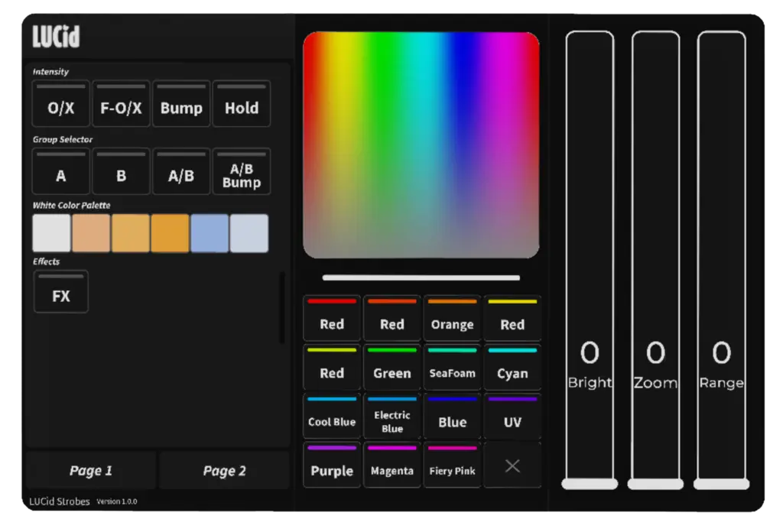Pick the light blue white-palette swatch
The image size is (783, 532).
[x=210, y=233]
